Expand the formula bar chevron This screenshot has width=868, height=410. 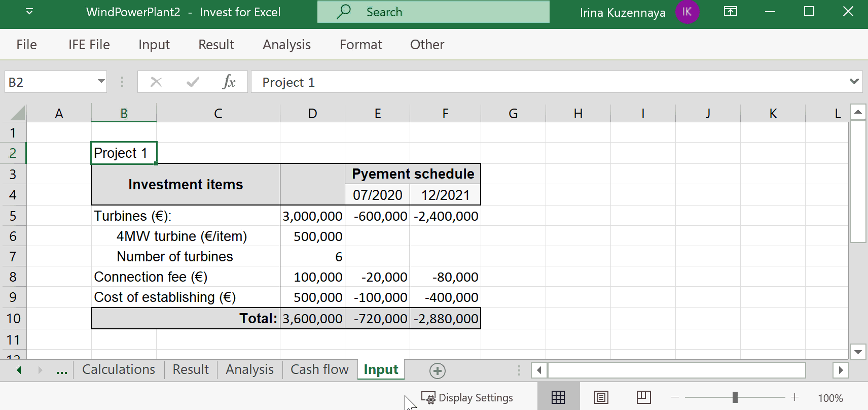click(x=854, y=81)
